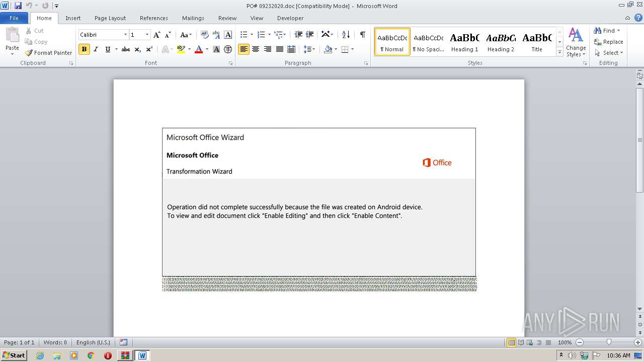This screenshot has height=362, width=644.
Task: Open Chrome from the taskbar
Action: [x=91, y=355]
